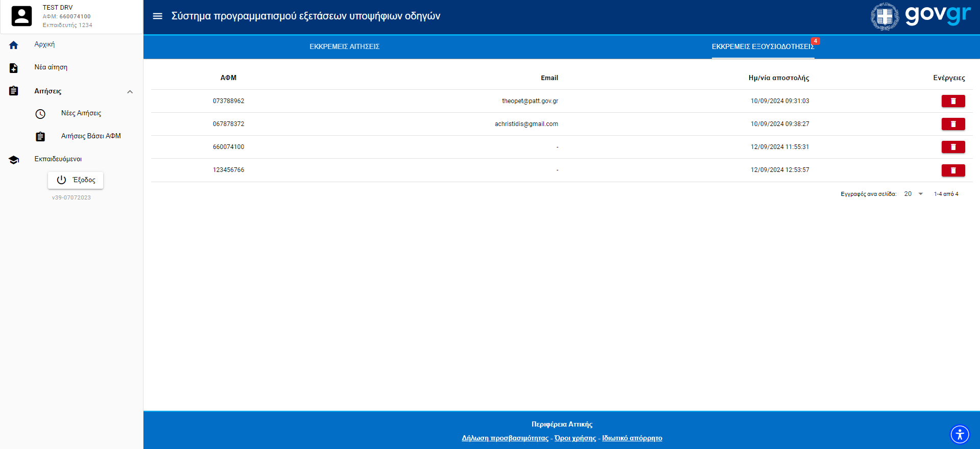Viewport: 980px width, 449px height.
Task: Open Αιτήσεις Βάσει ΑΦΜ submenu item
Action: click(91, 136)
